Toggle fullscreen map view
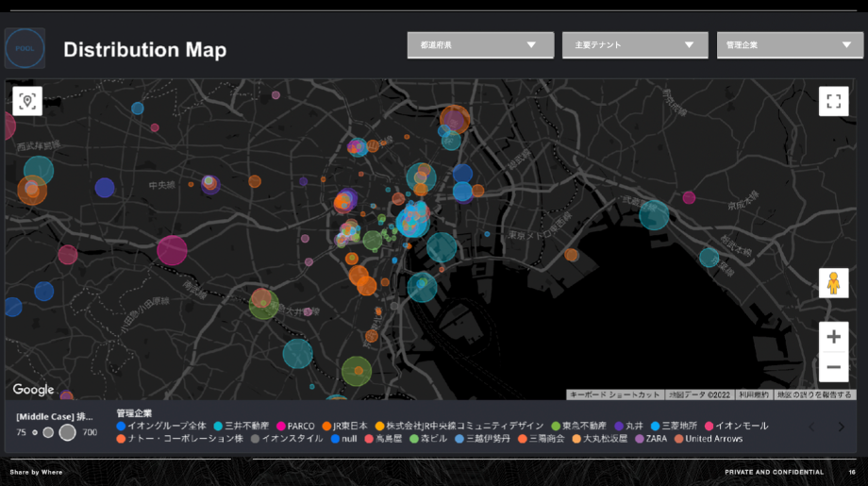The height and width of the screenshot is (486, 868). click(x=834, y=101)
